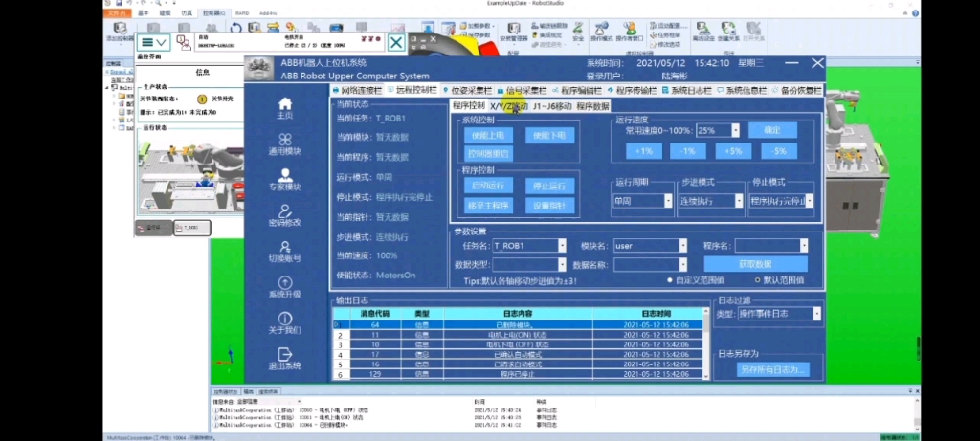980x441 pixels.
Task: Click 使能下电 button
Action: click(549, 135)
